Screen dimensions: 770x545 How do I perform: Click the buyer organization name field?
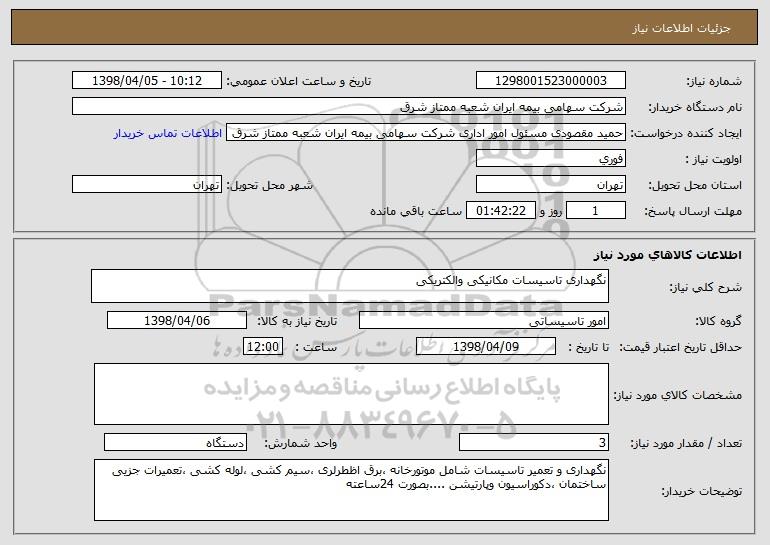[x=349, y=107]
